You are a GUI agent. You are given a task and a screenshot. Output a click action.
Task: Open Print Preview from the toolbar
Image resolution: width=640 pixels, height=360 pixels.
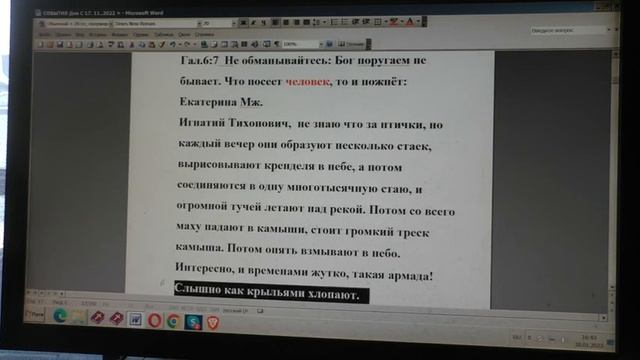pos(100,44)
